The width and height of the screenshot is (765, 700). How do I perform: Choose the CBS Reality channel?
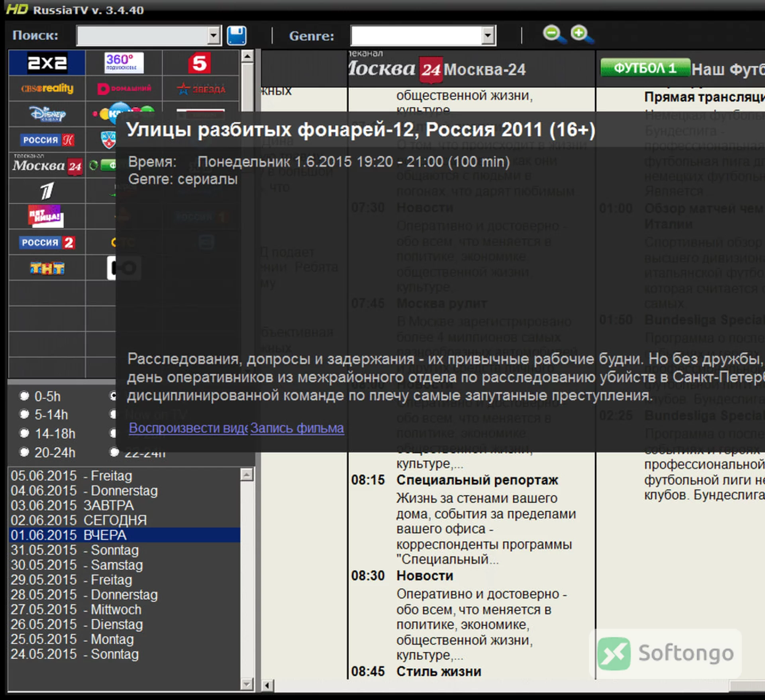click(x=47, y=88)
